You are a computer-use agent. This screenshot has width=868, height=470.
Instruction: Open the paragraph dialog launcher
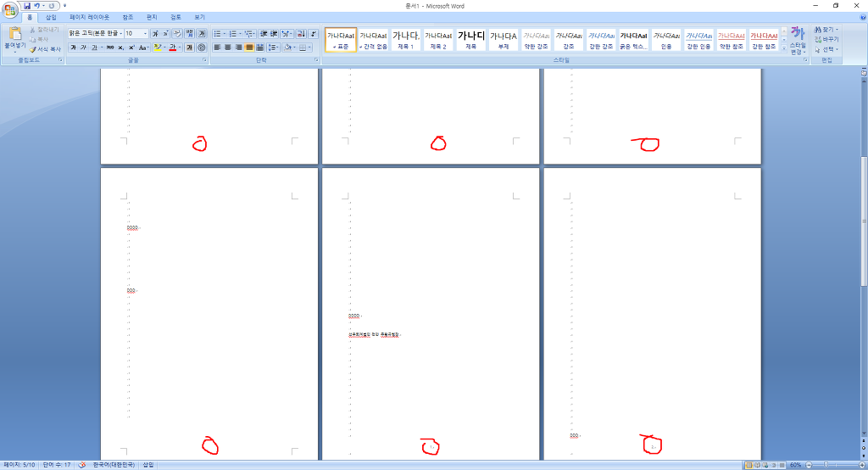316,60
